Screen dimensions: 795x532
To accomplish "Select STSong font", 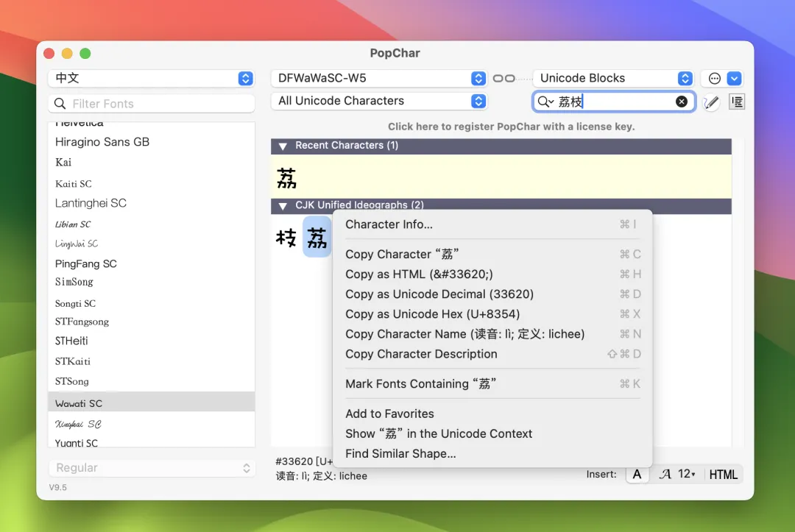I will pos(151,381).
